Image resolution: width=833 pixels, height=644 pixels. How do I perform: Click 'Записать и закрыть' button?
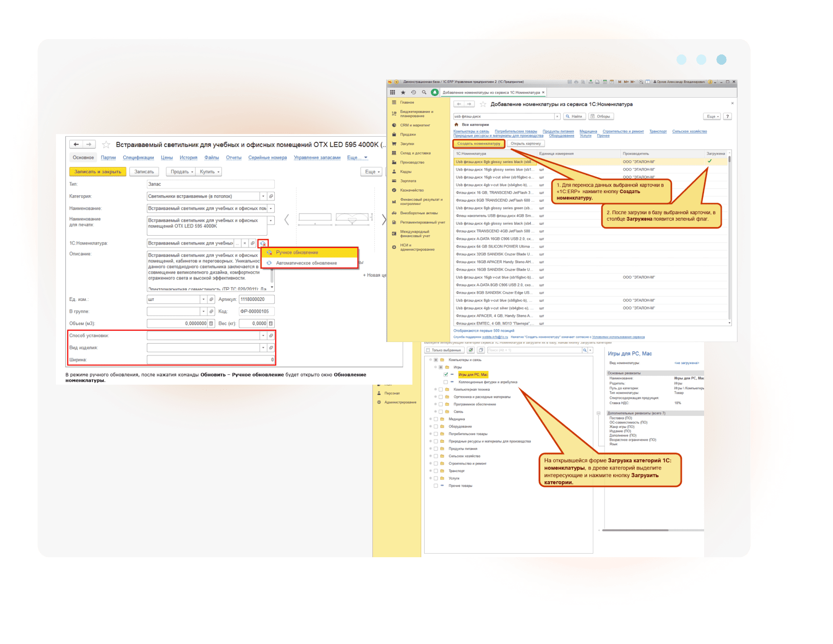[x=98, y=172]
